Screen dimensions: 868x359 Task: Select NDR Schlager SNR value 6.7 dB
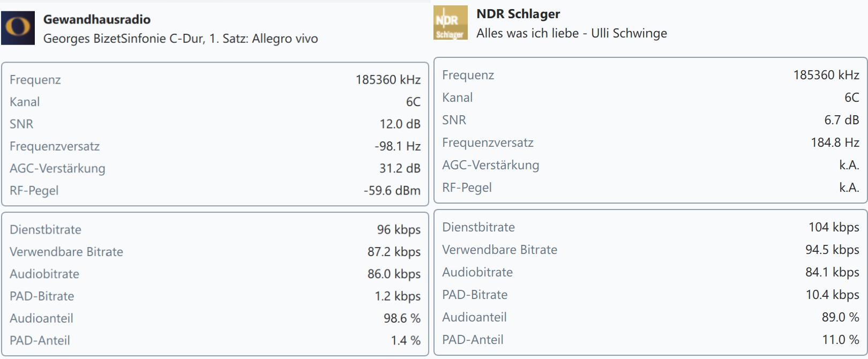pyautogui.click(x=842, y=120)
